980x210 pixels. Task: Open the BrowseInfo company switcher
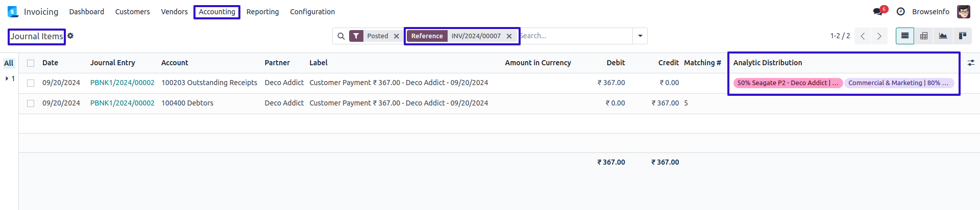click(x=930, y=12)
